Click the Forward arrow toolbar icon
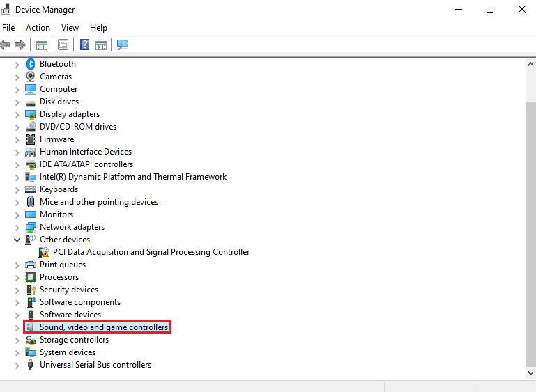 20,45
